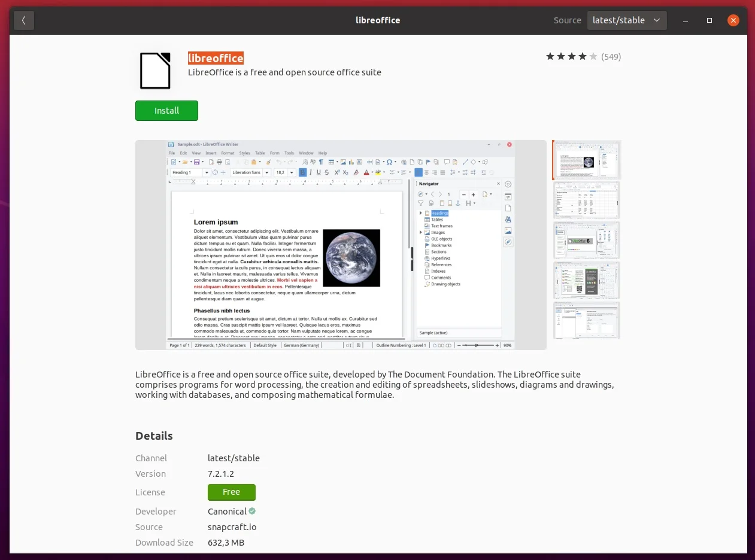Click the review count (549)
The height and width of the screenshot is (560, 755).
611,57
